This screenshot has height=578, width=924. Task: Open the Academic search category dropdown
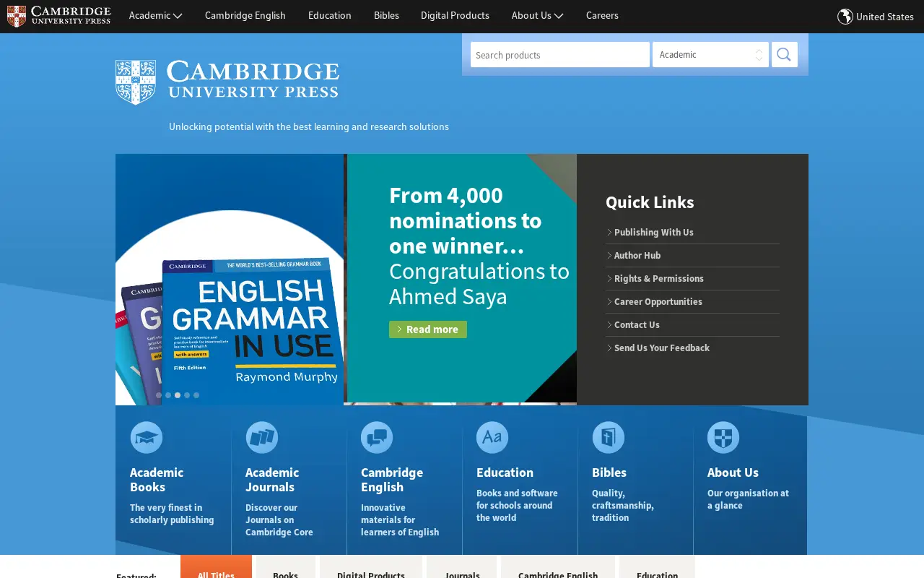(x=710, y=54)
